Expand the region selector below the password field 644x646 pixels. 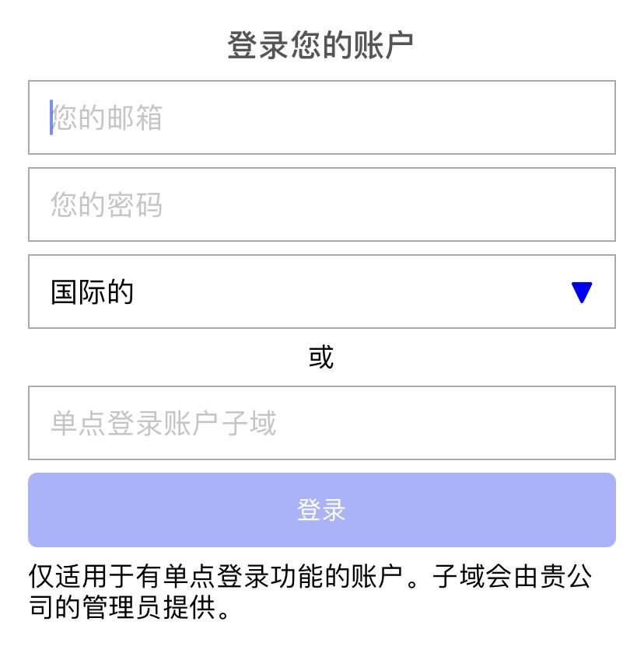(x=321, y=292)
